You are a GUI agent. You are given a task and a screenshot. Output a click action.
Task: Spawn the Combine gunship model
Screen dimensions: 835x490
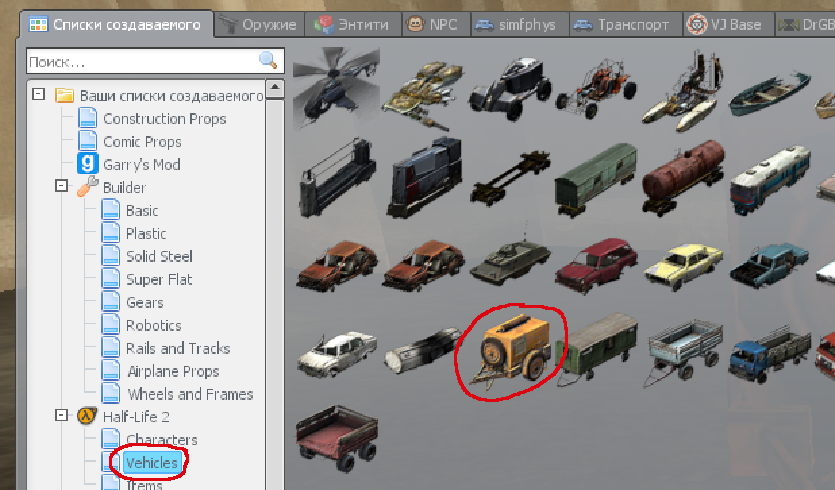422,94
